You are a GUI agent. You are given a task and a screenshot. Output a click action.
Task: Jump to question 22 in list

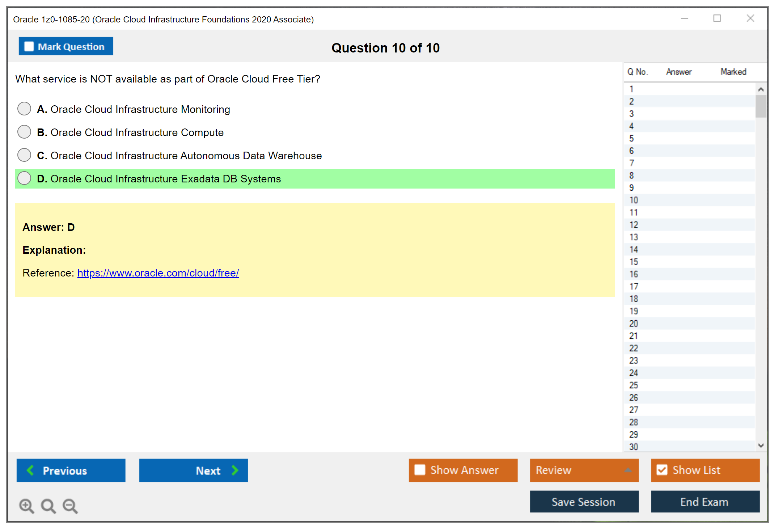[634, 348]
